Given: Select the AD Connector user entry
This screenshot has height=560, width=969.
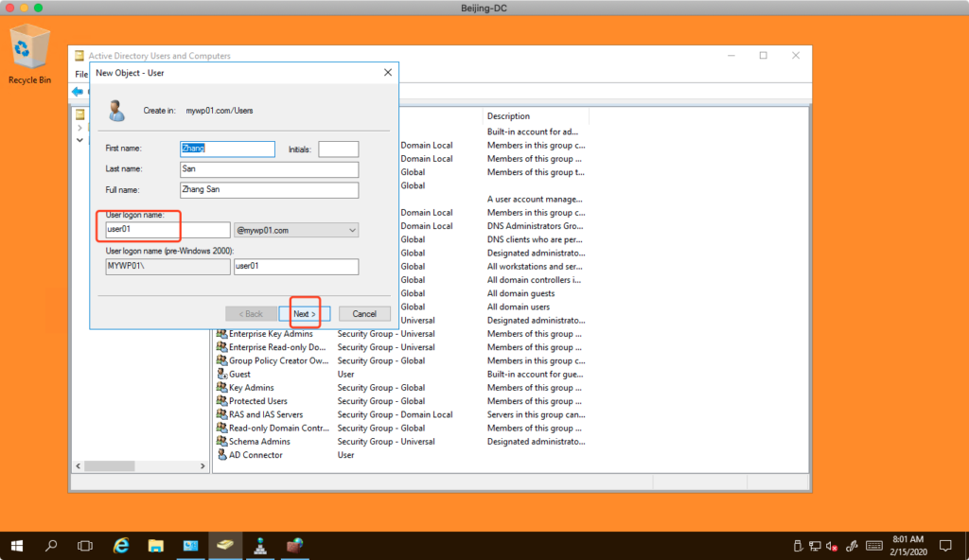Looking at the screenshot, I should coord(255,455).
